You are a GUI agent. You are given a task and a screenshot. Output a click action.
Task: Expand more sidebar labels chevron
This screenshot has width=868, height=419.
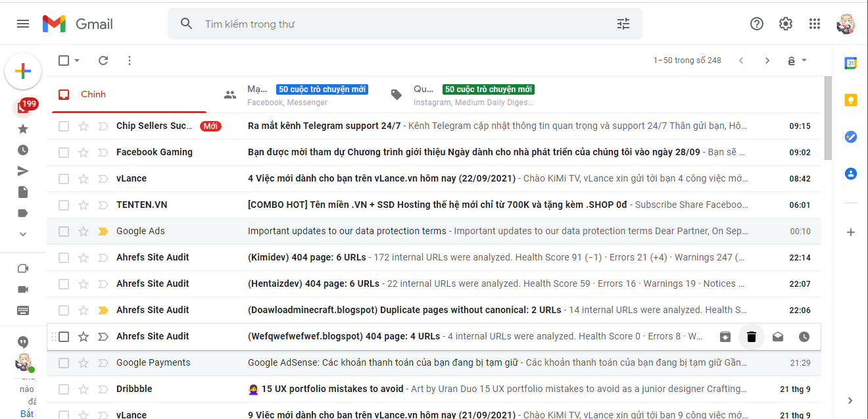tap(23, 234)
